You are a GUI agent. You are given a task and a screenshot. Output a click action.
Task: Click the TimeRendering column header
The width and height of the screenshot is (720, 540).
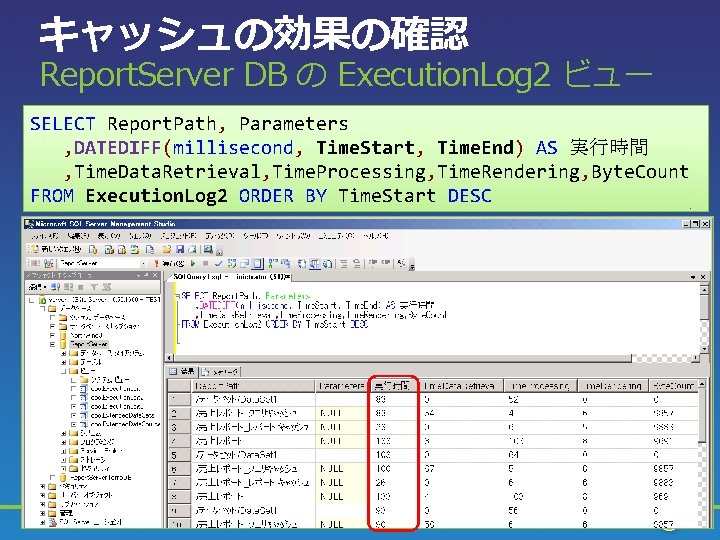click(x=613, y=386)
